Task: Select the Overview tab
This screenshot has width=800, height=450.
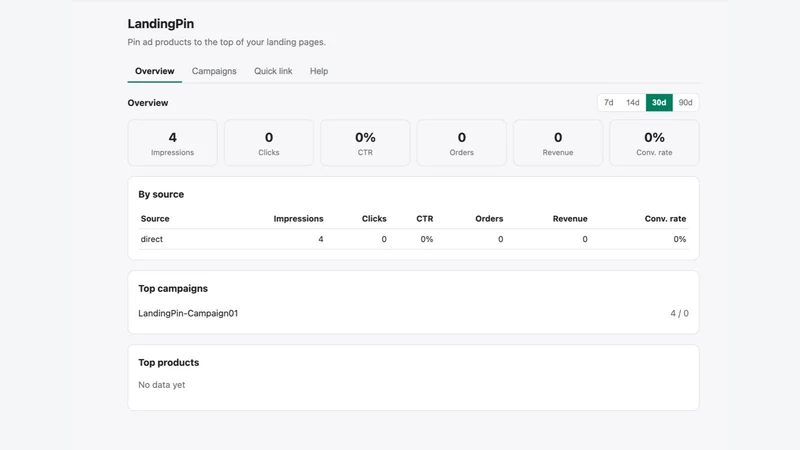Action: click(155, 71)
